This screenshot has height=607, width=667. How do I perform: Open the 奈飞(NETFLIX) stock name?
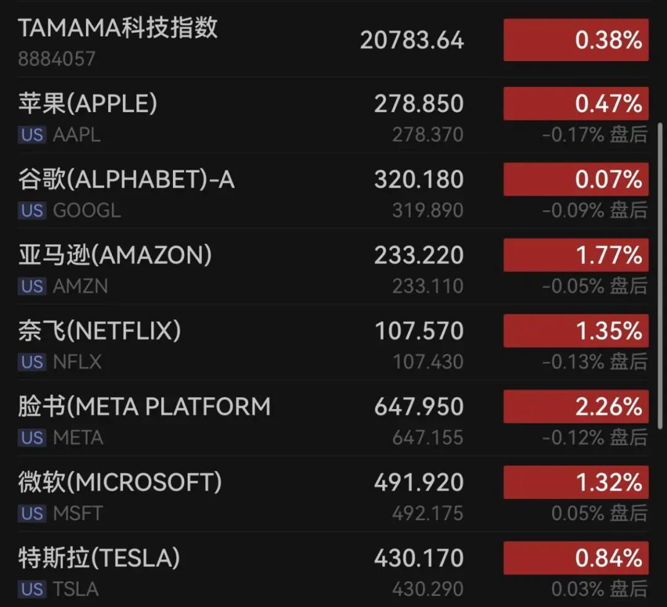(99, 330)
